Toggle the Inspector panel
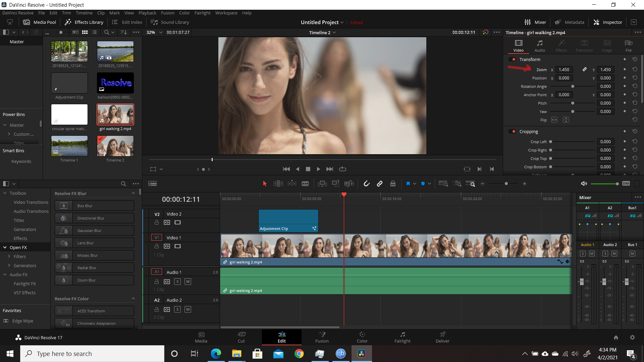Screen dimensions: 644x362 coord(608,22)
